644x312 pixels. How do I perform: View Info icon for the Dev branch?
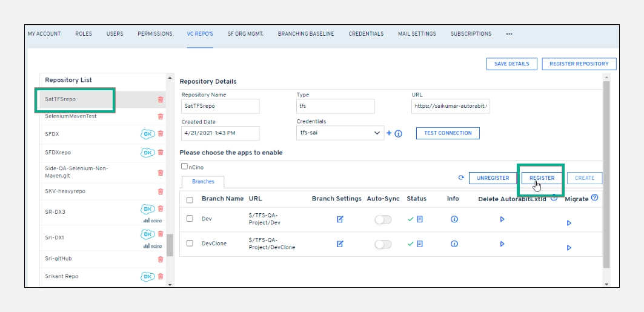click(454, 219)
